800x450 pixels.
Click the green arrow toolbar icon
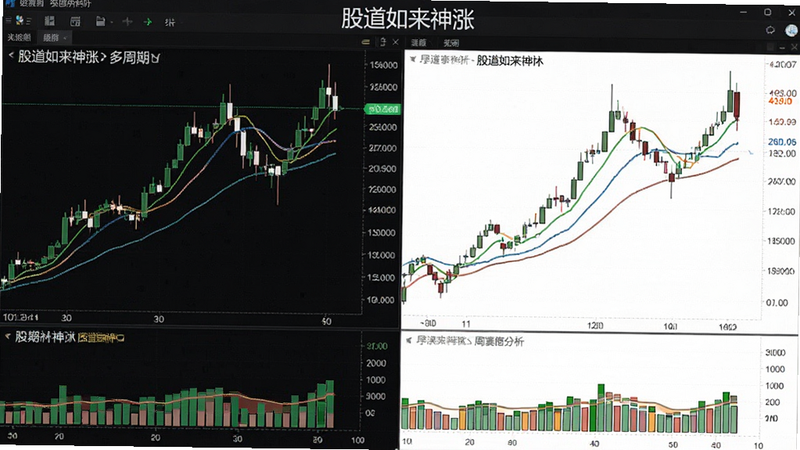point(148,21)
